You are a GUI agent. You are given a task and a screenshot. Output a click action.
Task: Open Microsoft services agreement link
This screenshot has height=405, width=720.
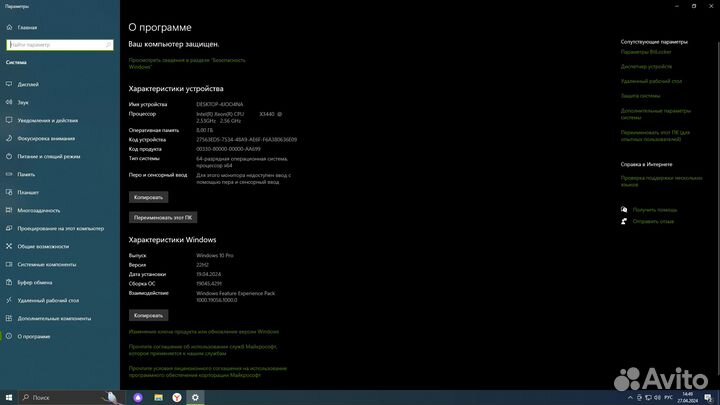click(202, 350)
